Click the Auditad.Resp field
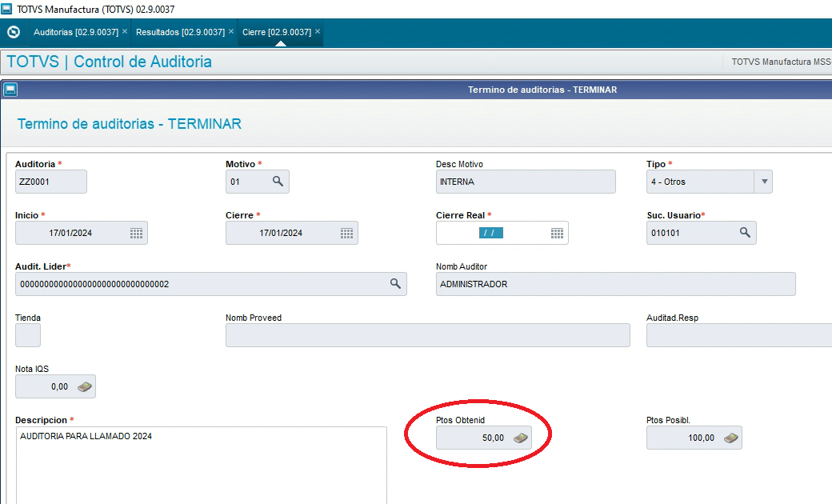The width and height of the screenshot is (832, 504). 739,335
